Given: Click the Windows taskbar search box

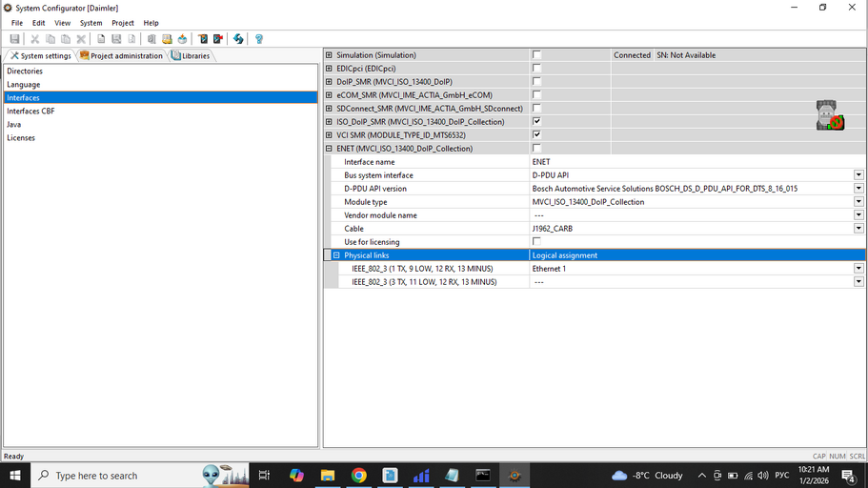Looking at the screenshot, I should pos(139,476).
